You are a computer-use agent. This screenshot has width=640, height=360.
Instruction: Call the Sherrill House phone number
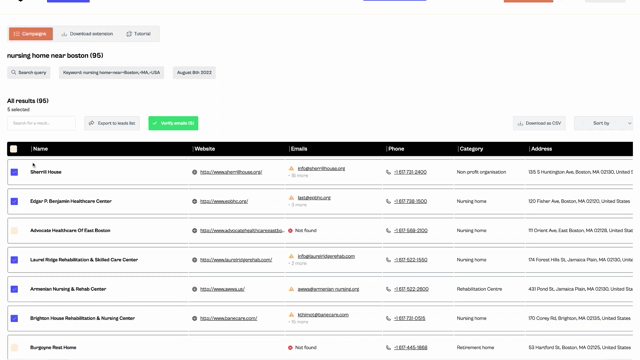(410, 172)
